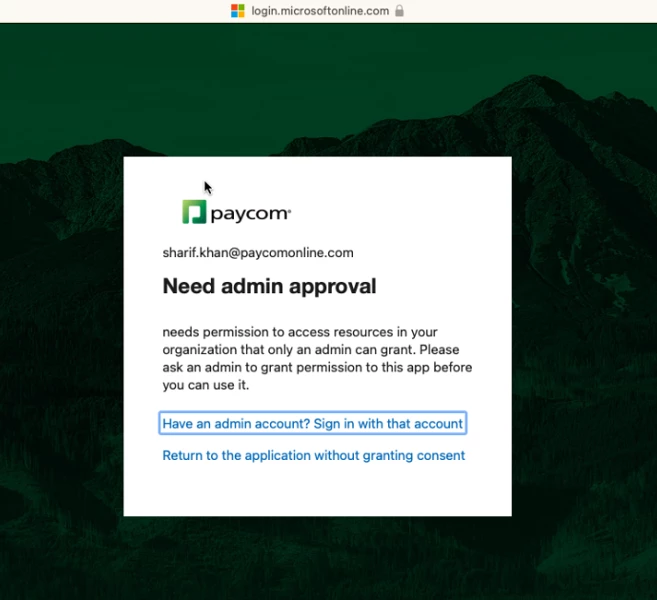
Task: Click 'Return to the application without granting consent'
Action: tap(313, 455)
